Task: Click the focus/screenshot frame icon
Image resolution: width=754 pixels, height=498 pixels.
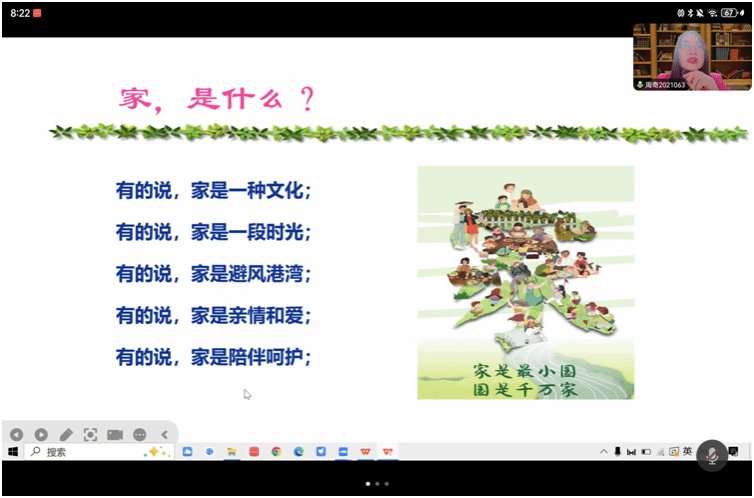Action: [91, 434]
